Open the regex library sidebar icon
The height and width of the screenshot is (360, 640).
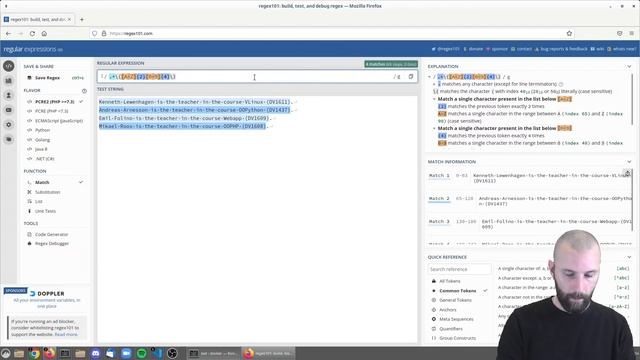tap(9, 81)
